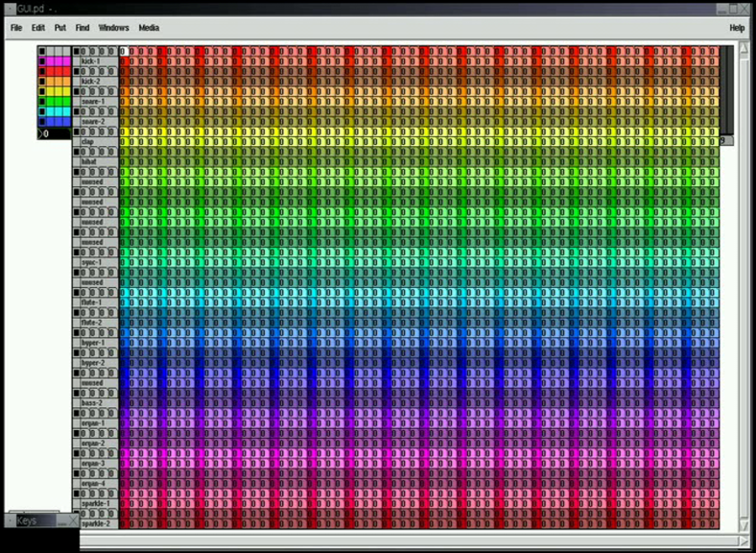The height and width of the screenshot is (553, 756).
Task: Open the Media menu
Action: 149,28
